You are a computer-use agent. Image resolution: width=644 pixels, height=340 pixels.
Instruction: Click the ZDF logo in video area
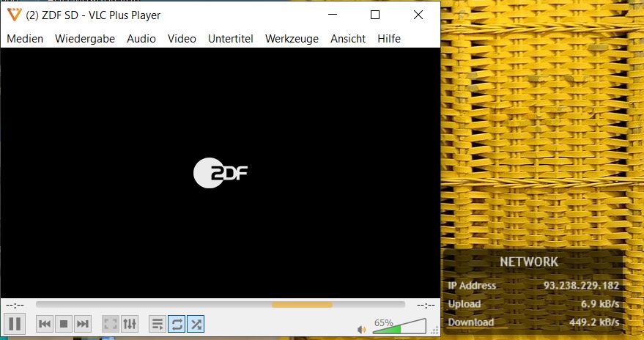pos(221,173)
